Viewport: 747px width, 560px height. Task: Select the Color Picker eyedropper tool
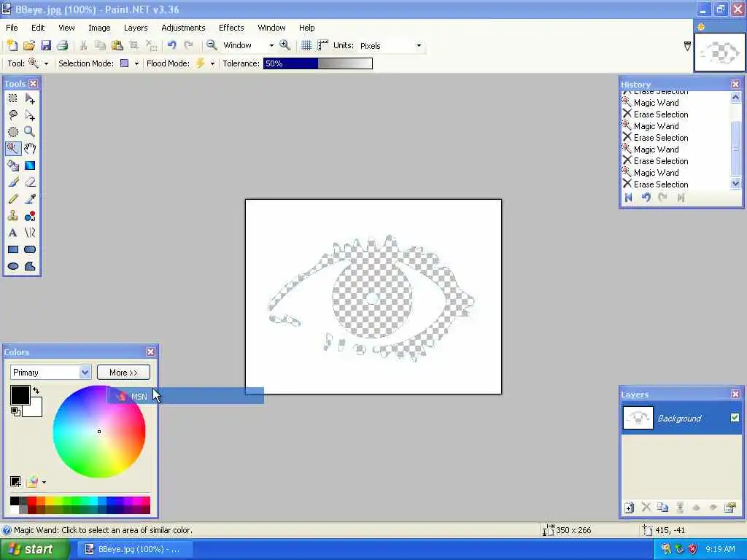point(30,199)
